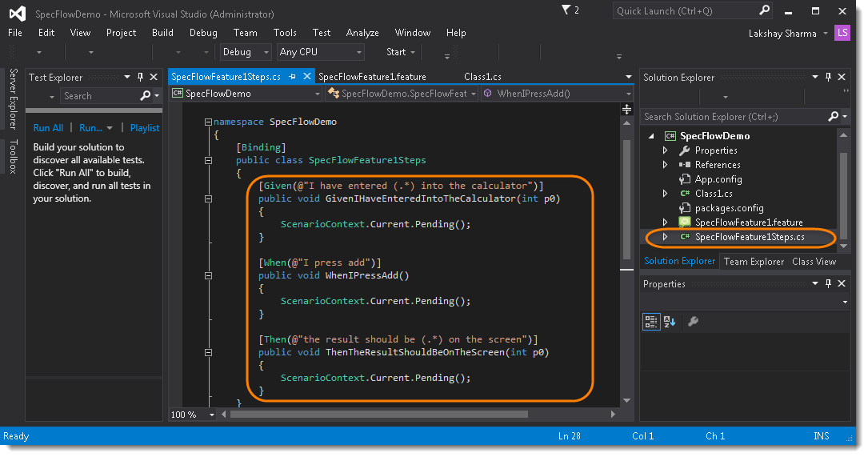Click Run All in Test Explorer
Image resolution: width=868 pixels, height=457 pixels.
[x=48, y=128]
